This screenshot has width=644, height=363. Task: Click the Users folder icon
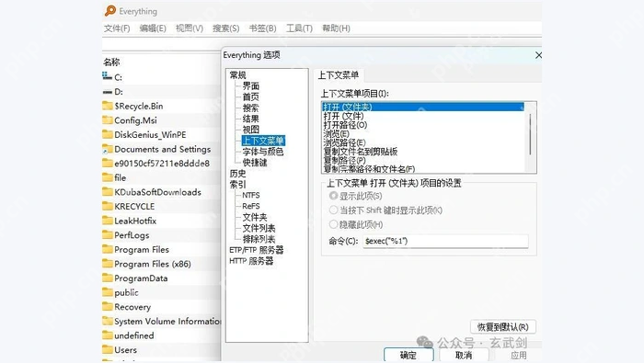108,350
